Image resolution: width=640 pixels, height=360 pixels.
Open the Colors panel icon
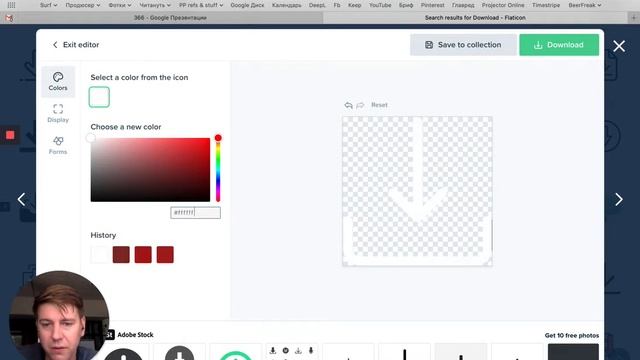[x=58, y=82]
